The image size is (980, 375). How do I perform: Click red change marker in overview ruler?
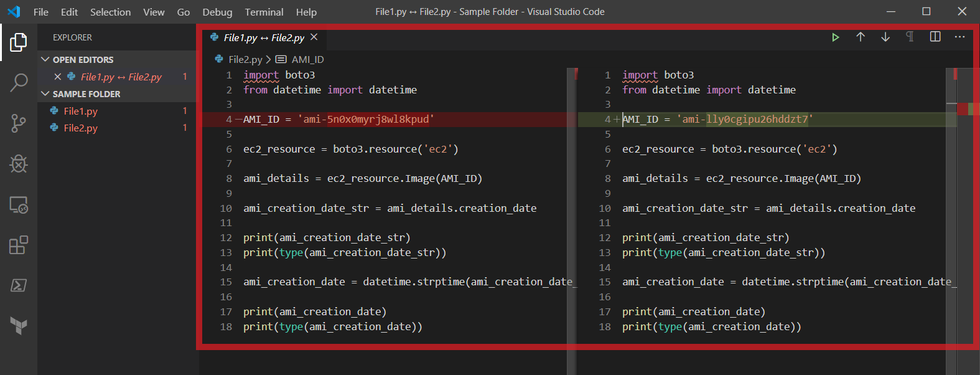tap(963, 110)
